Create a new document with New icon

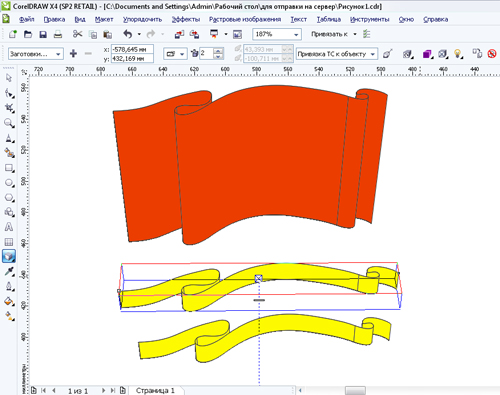13,34
